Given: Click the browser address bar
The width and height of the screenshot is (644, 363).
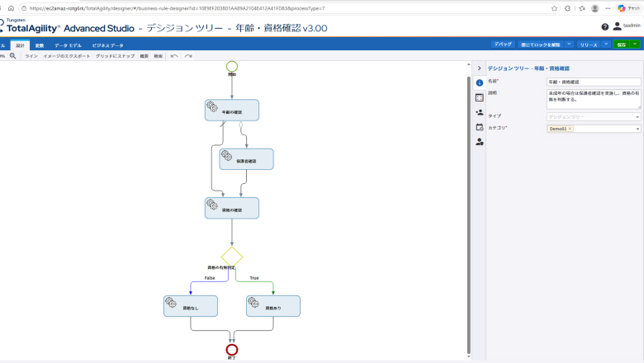Looking at the screenshot, I should pyautogui.click(x=287, y=8).
